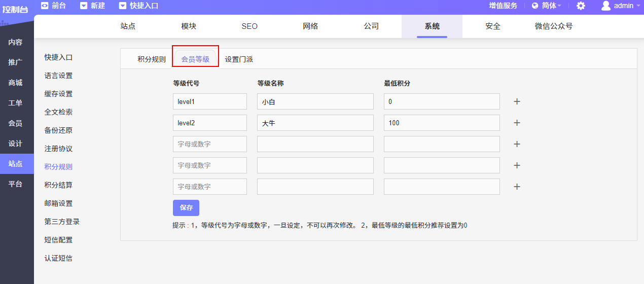Viewport: 644px width, 284px height.
Task: Click the 最低积分 field containing 100
Action: tap(441, 123)
